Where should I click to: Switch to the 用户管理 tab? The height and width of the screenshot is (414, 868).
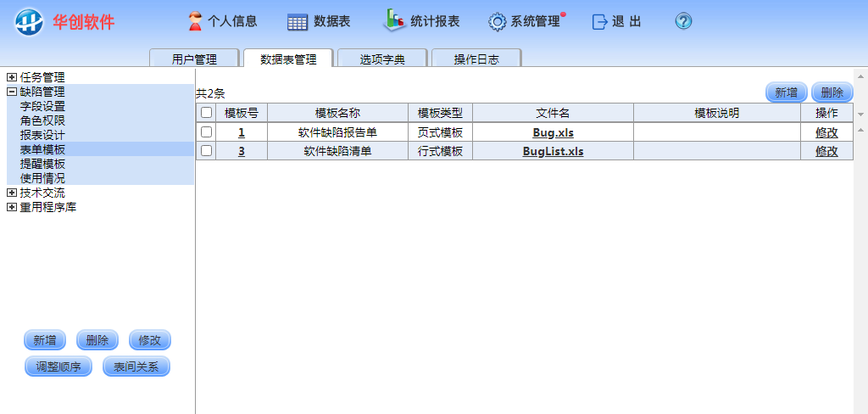194,59
